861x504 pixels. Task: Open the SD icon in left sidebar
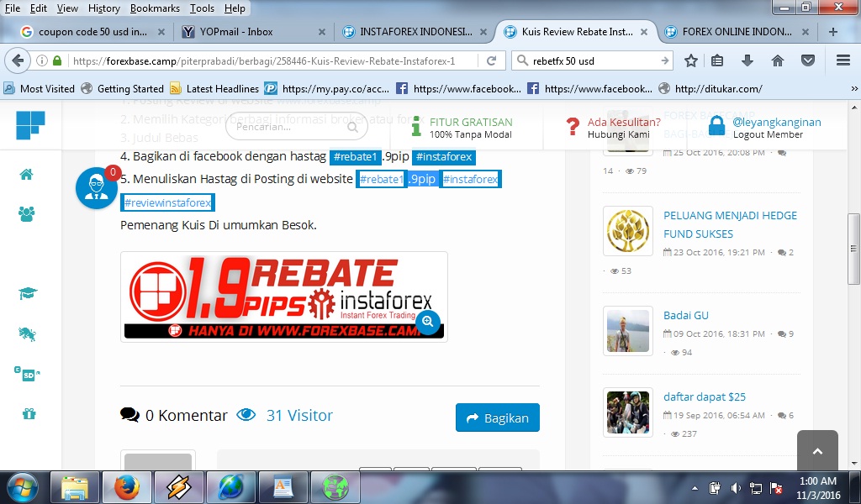(x=28, y=374)
